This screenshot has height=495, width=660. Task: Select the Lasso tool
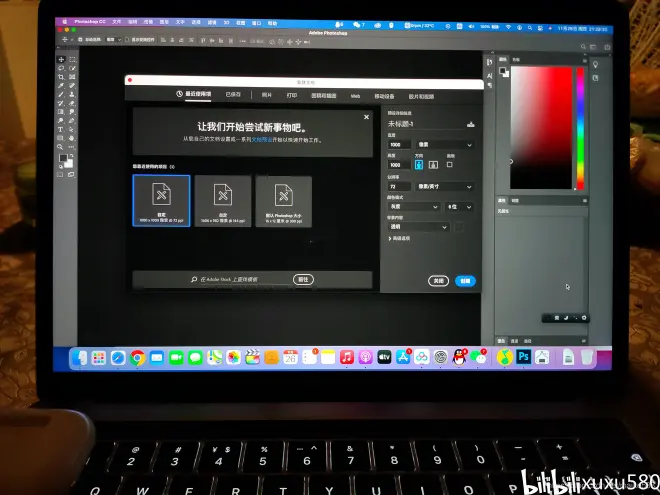61,68
